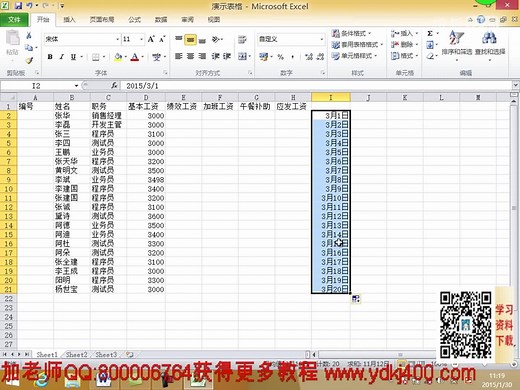Click the Format Painter brush icon
The height and width of the screenshot is (390, 520).
click(29, 60)
